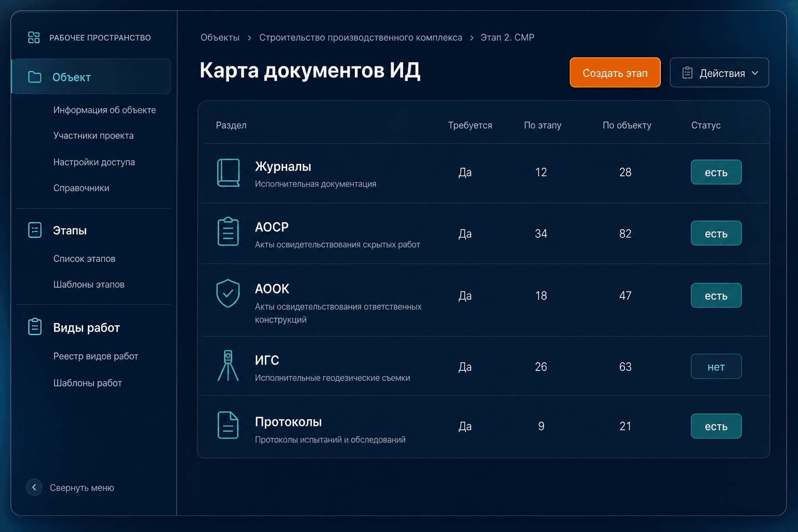
Task: Click the clipboard icon in АОСР row
Action: [x=228, y=232]
